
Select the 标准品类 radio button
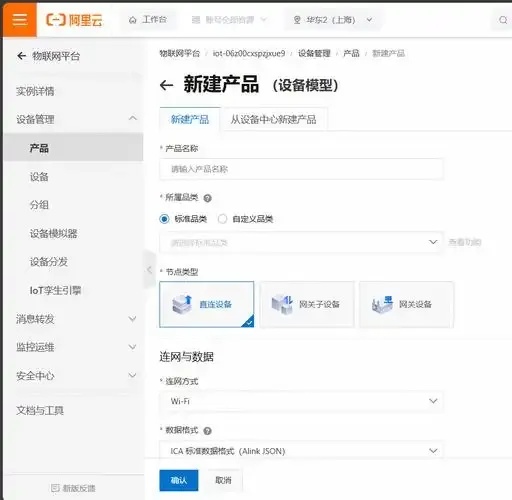[x=164, y=219]
